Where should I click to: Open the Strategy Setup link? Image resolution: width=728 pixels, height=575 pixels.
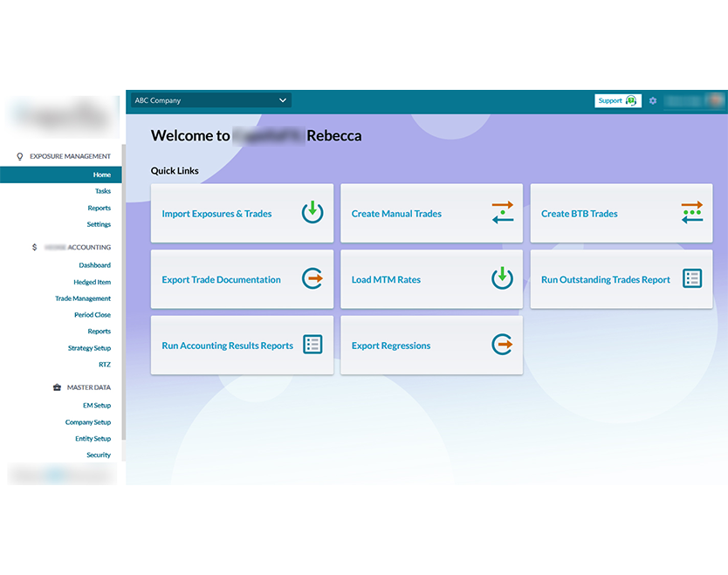[89, 348]
